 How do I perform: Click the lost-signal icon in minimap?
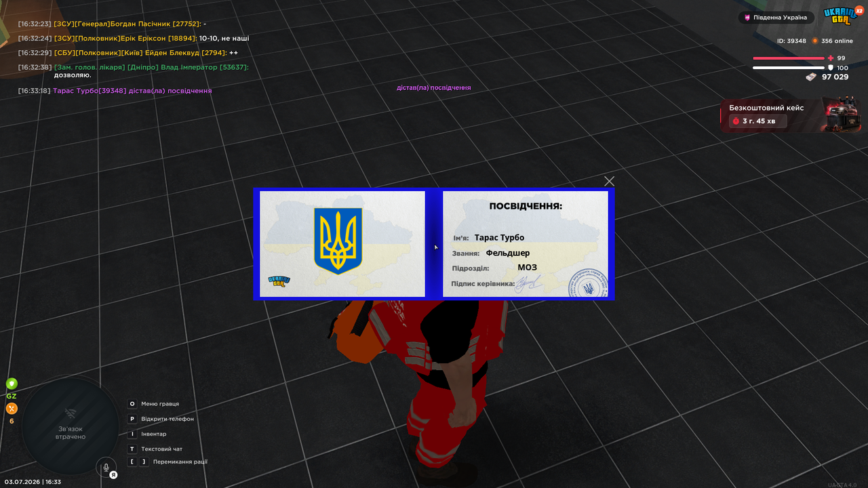71,413
